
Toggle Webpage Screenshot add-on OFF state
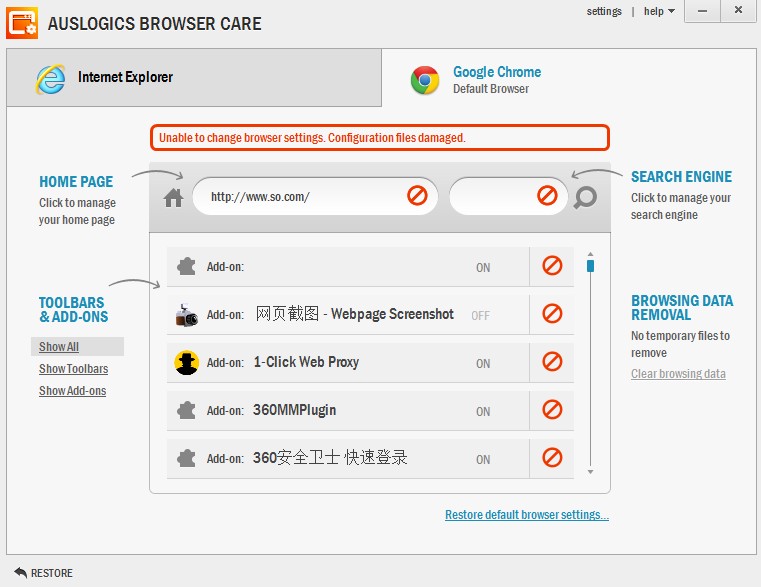[x=480, y=316]
